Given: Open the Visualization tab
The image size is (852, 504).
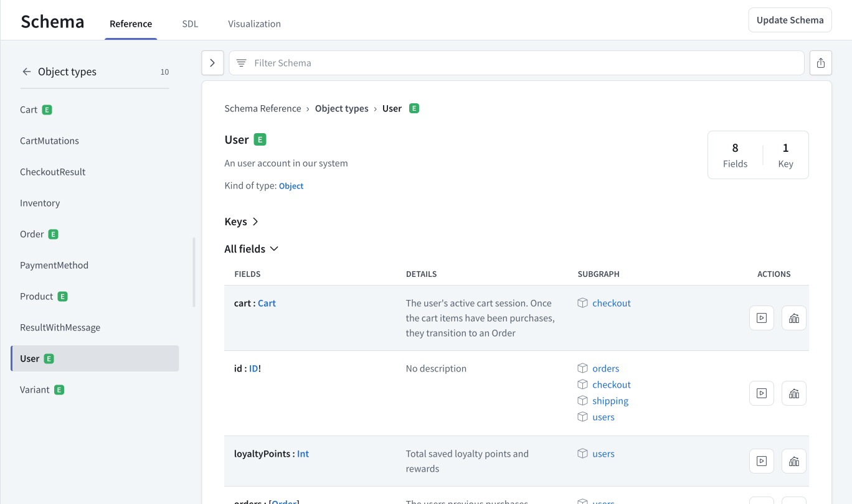Looking at the screenshot, I should [254, 24].
